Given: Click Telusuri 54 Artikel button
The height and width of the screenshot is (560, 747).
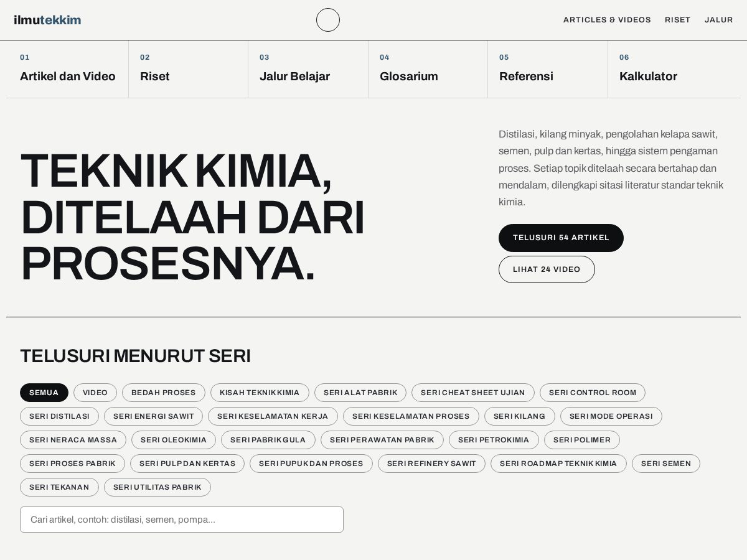Looking at the screenshot, I should click(x=561, y=238).
